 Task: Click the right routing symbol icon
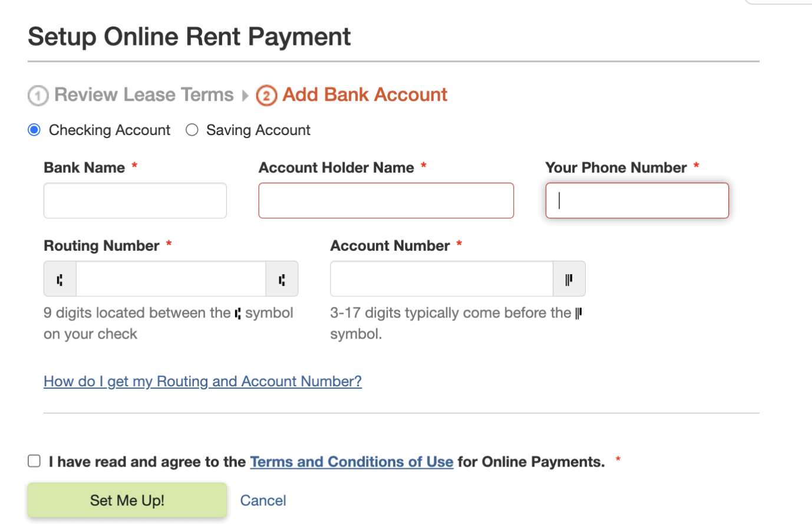(x=282, y=279)
